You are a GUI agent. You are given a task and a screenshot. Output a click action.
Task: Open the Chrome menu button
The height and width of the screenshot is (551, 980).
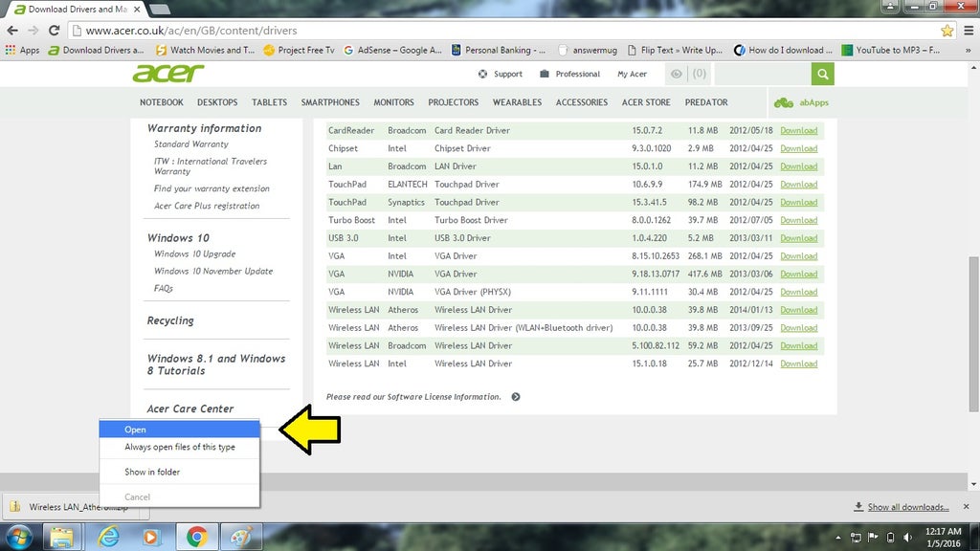[x=969, y=30]
